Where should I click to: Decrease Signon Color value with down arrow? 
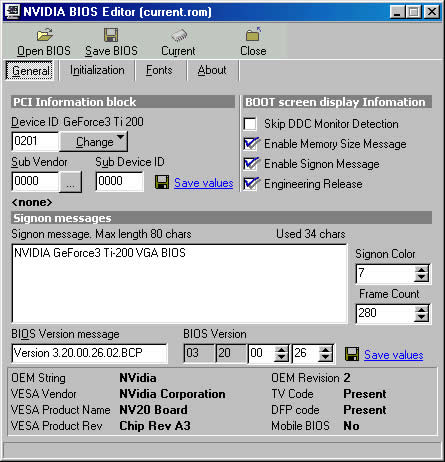[422, 278]
